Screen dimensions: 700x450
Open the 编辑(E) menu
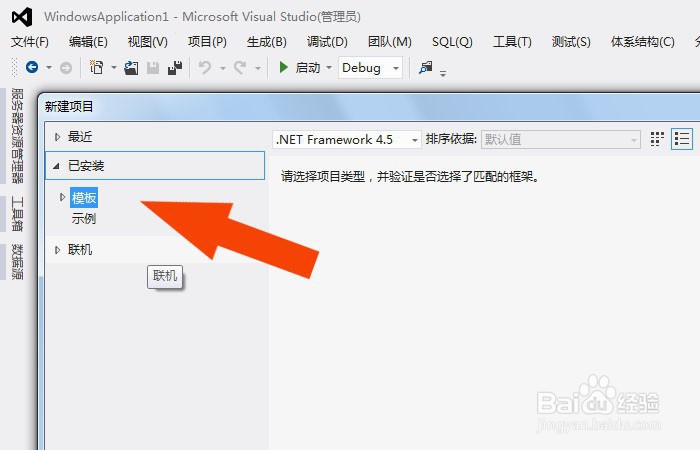click(x=88, y=42)
